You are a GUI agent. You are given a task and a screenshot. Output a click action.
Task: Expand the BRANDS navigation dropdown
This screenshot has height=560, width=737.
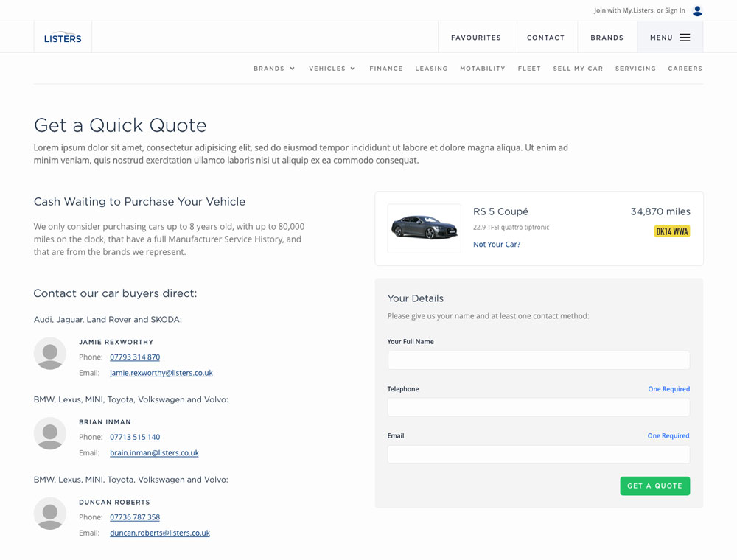[x=273, y=69]
